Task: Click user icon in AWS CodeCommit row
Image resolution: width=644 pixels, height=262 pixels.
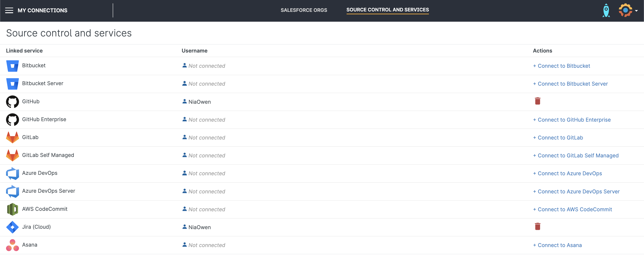Action: click(184, 209)
